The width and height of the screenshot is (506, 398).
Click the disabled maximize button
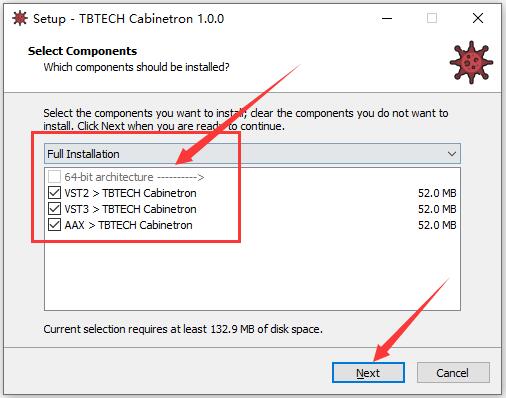(x=432, y=18)
